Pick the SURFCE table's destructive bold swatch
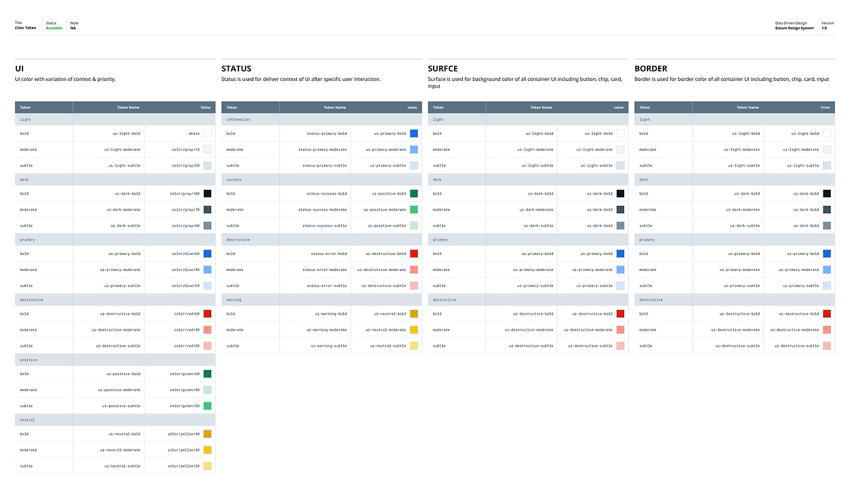The image size is (850, 504). pyautogui.click(x=620, y=313)
